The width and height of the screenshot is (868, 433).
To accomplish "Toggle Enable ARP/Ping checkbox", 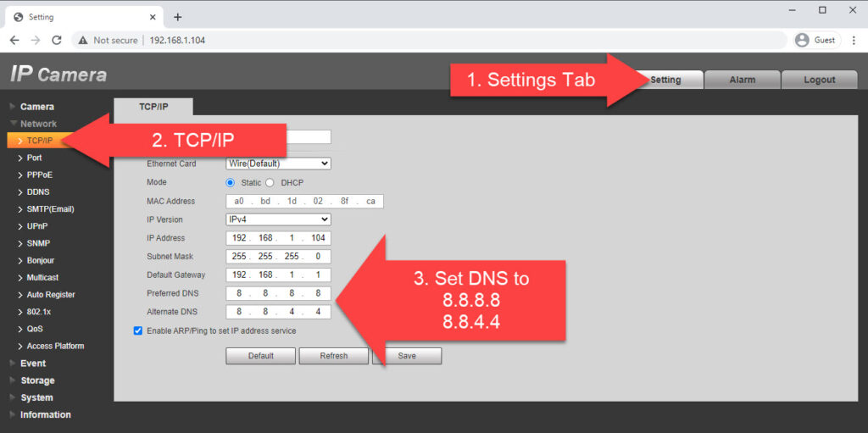I will (x=138, y=330).
